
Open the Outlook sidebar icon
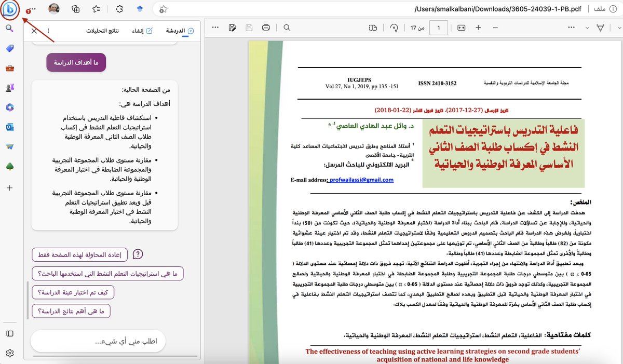(9, 127)
